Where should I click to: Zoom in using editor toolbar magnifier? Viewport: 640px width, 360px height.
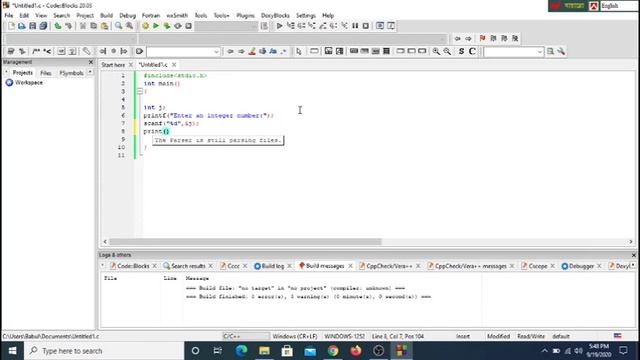tap(436, 51)
